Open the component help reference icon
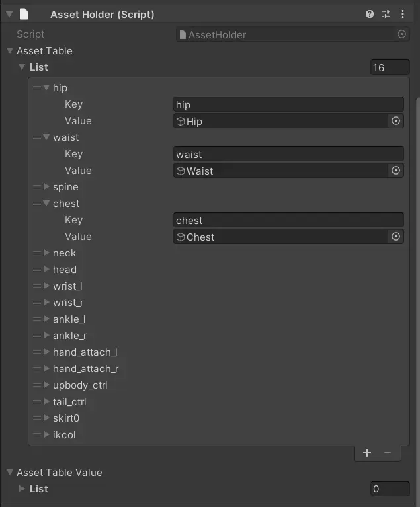This screenshot has height=507, width=420. [x=370, y=14]
